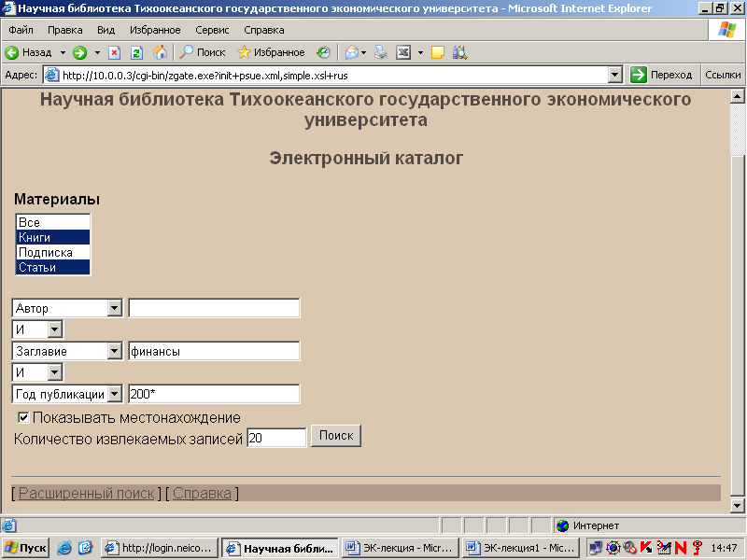The width and height of the screenshot is (747, 560).
Task: Toggle Показывать местонахождение checkbox
Action: click(x=23, y=417)
